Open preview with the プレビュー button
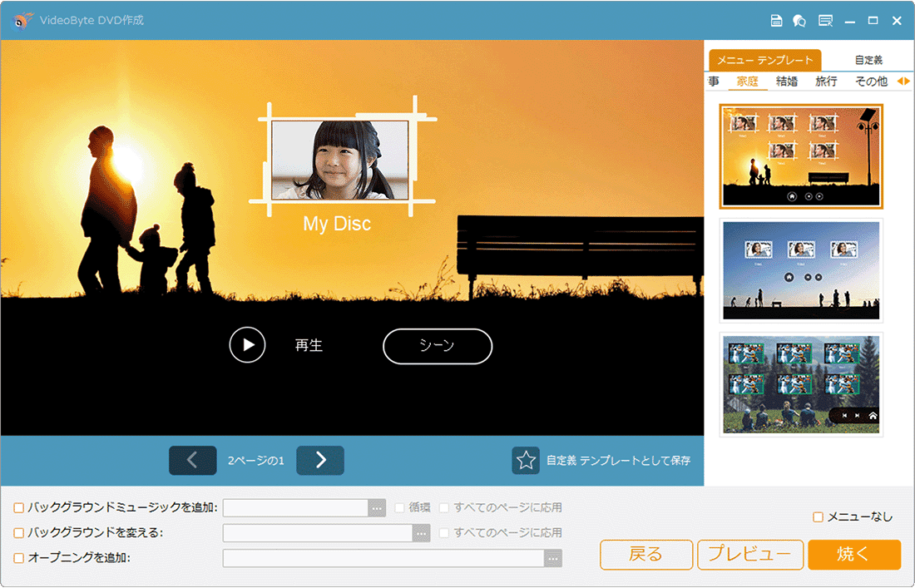 (749, 555)
